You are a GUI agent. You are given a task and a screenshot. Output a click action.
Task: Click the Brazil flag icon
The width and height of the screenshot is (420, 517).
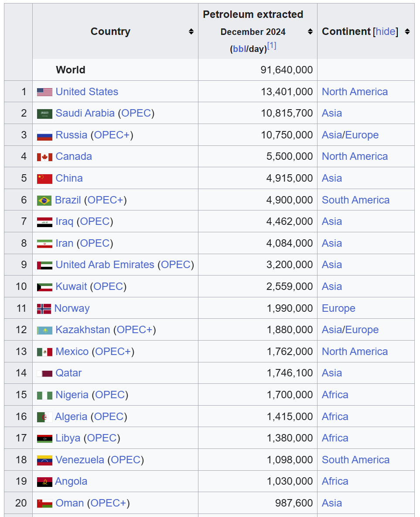coord(44,200)
